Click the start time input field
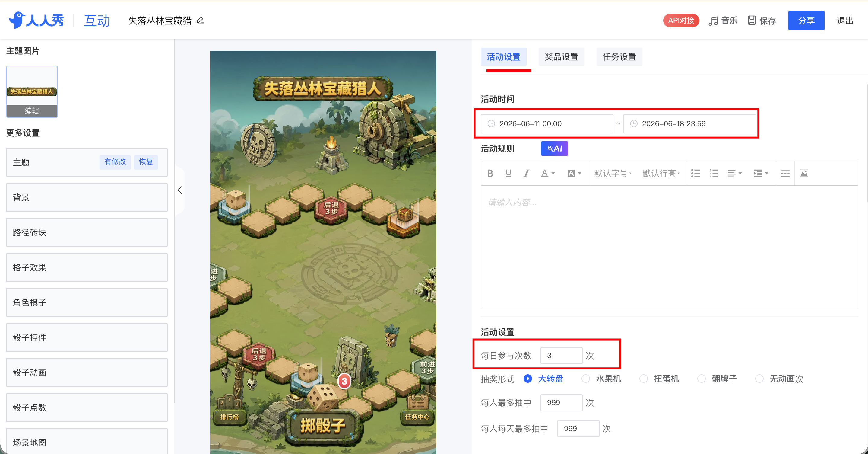This screenshot has width=868, height=454. tap(546, 124)
